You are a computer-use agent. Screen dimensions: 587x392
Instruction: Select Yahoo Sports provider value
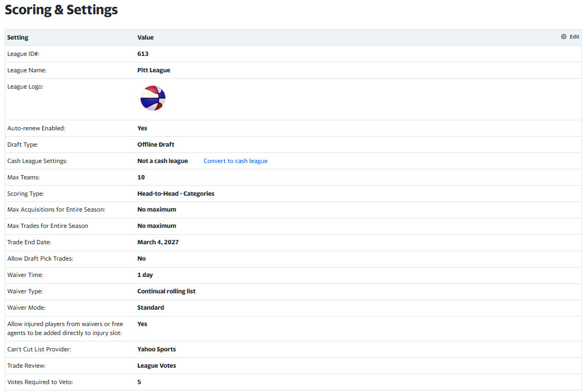[156, 349]
